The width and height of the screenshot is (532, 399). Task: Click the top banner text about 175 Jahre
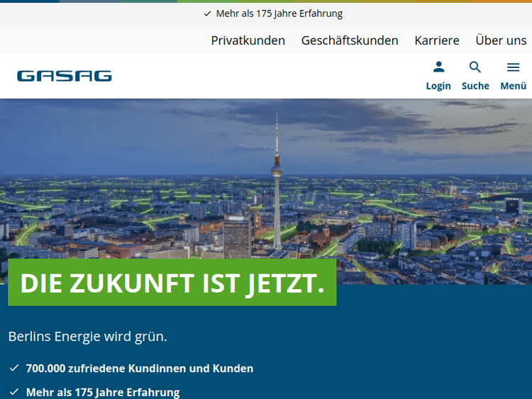pos(279,13)
